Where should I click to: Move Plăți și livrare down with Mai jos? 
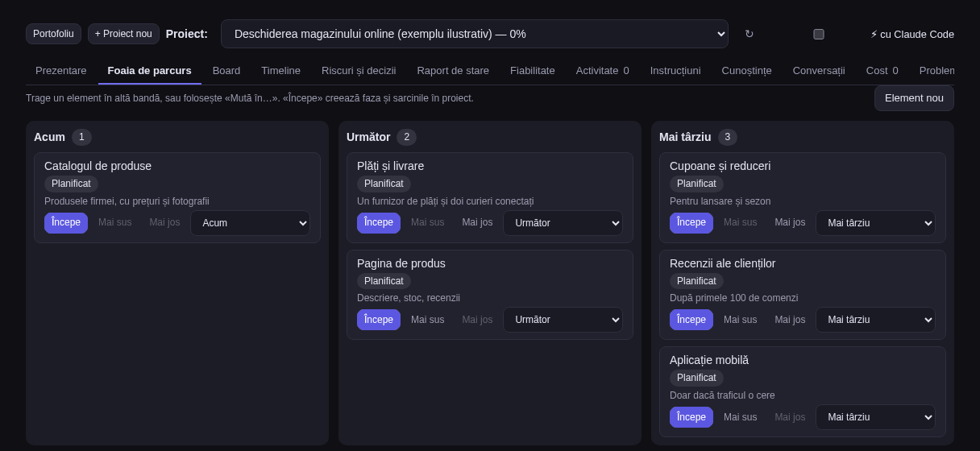pos(477,223)
